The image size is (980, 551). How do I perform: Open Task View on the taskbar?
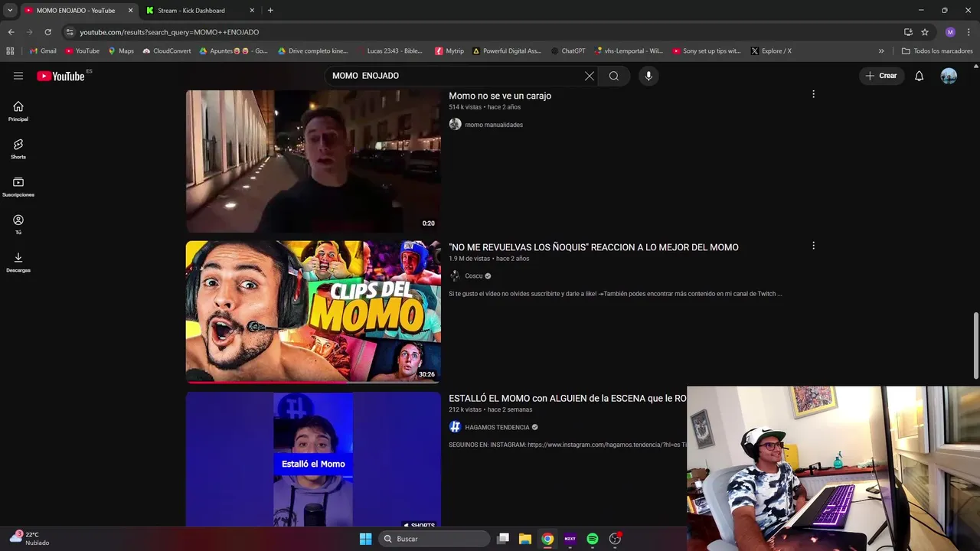(503, 539)
